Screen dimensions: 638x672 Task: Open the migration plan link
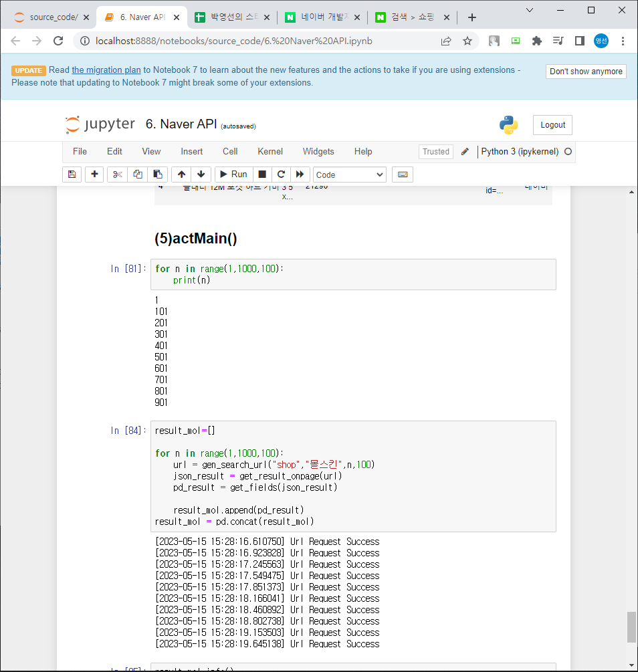[x=106, y=70]
